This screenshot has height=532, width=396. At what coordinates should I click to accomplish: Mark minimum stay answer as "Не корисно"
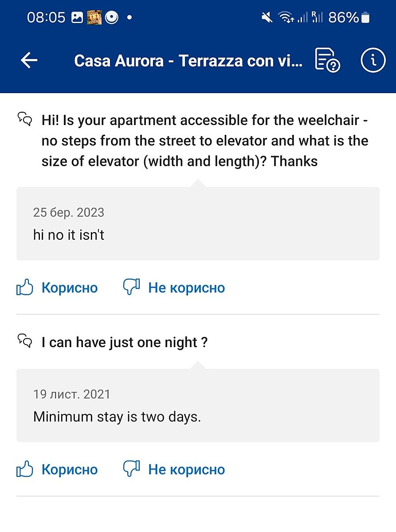[186, 469]
